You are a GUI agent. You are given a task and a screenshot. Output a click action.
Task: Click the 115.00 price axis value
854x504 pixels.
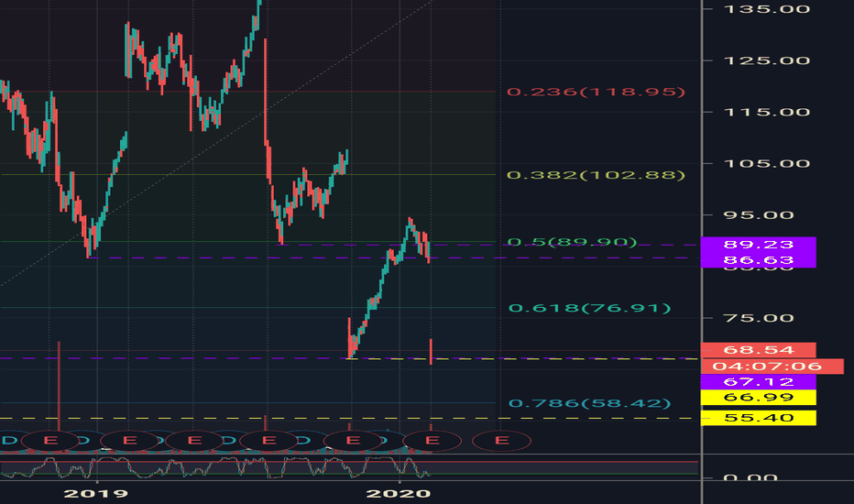(x=766, y=112)
